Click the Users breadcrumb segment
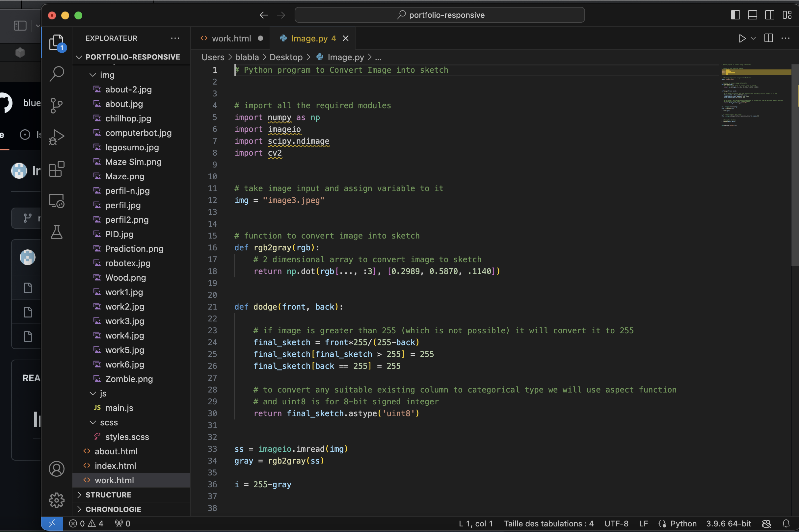799x532 pixels. pyautogui.click(x=213, y=57)
